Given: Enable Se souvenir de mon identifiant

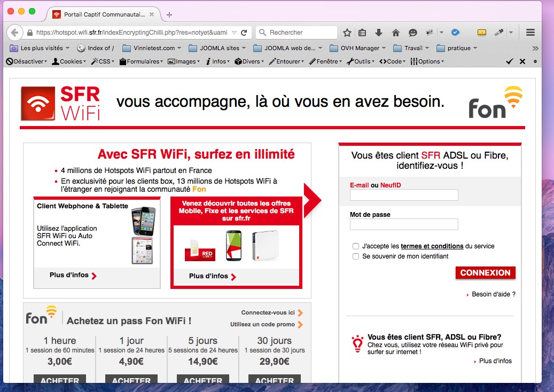Looking at the screenshot, I should pos(356,256).
